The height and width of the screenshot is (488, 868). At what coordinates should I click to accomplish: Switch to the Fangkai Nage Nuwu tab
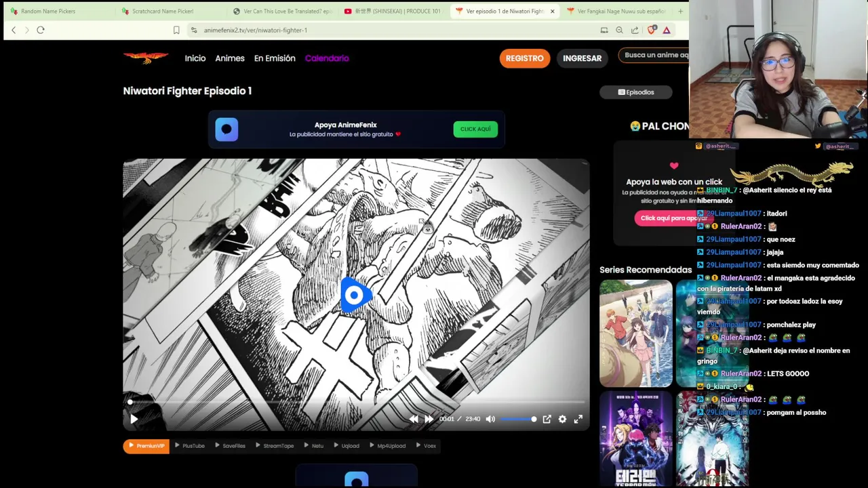616,11
